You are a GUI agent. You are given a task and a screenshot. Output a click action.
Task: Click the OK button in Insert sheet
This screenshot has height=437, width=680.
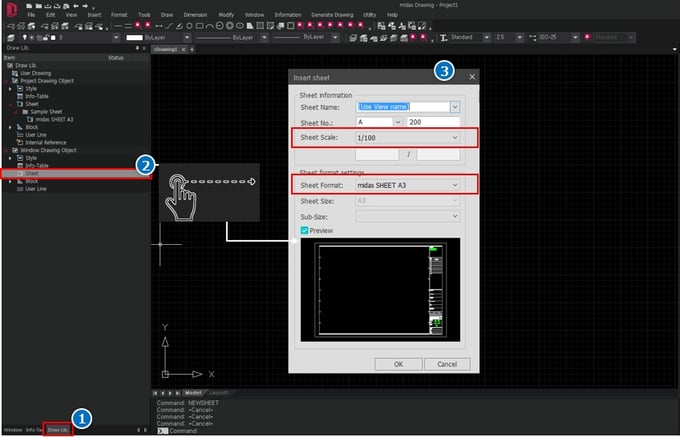(398, 364)
